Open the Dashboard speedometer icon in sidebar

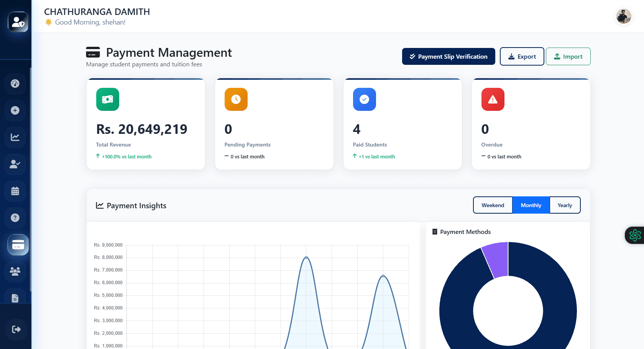click(15, 84)
